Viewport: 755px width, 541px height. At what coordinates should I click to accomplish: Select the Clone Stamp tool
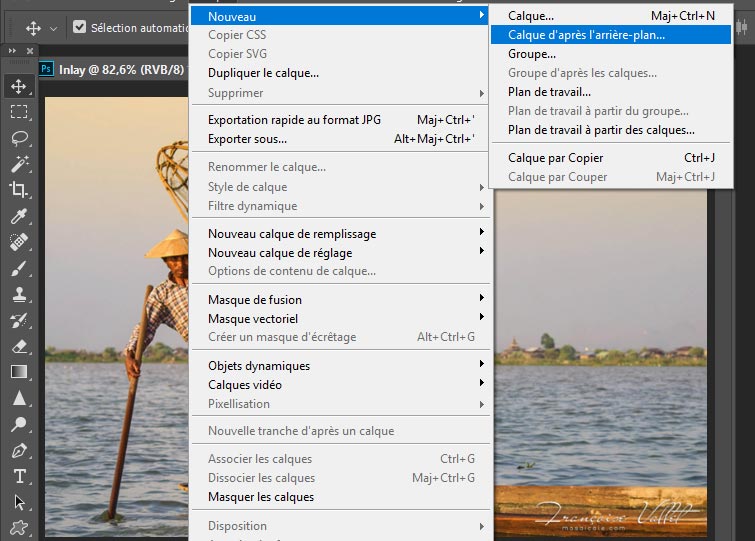19,294
